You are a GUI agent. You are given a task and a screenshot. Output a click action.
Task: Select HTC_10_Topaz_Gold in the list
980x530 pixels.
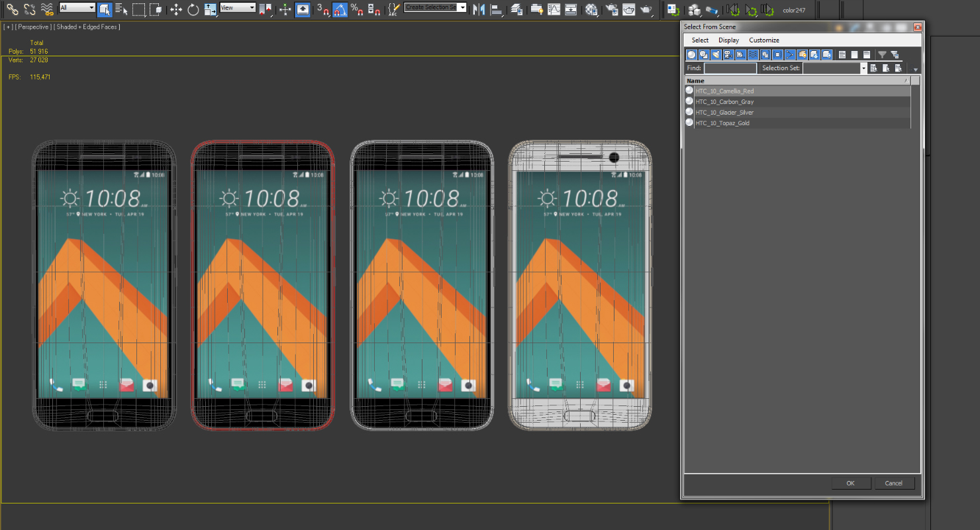coord(797,123)
